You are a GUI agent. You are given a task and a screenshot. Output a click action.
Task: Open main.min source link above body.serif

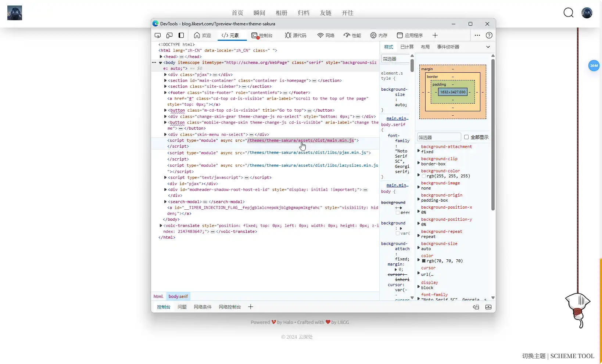point(397,118)
